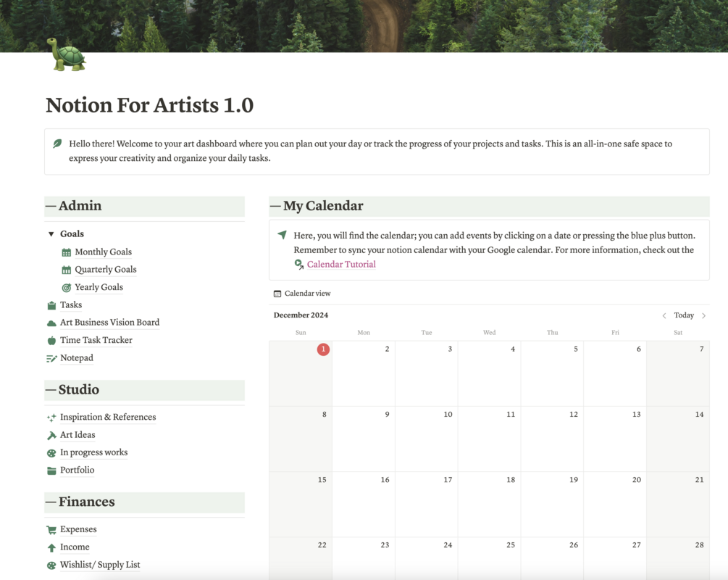Switch to the Calendar view tab

[302, 294]
